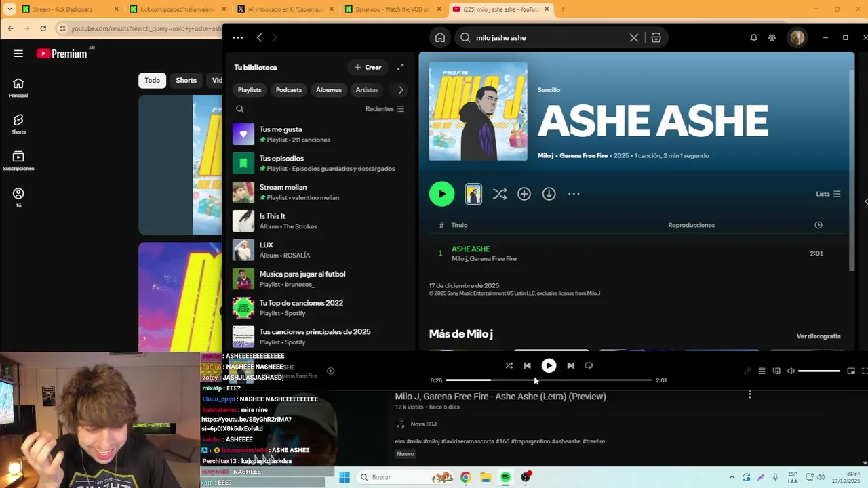Open Spotify from the Windows taskbar

coord(505,477)
